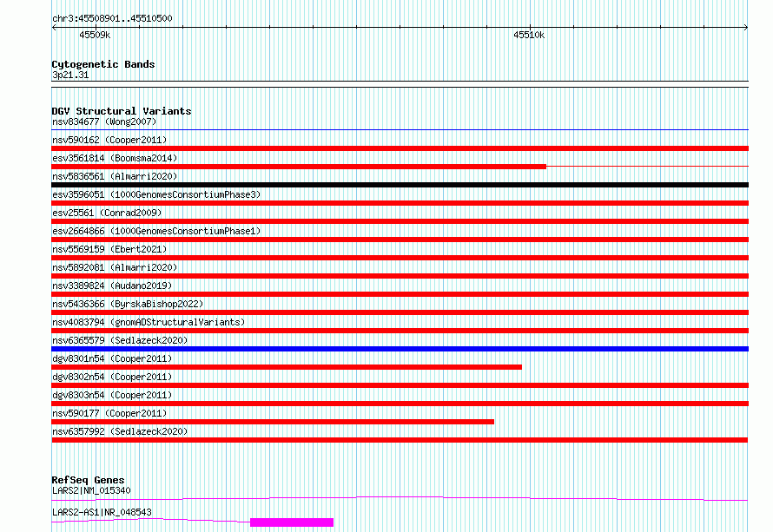
Task: Click the red bar for nsv3389824
Action: coord(400,294)
